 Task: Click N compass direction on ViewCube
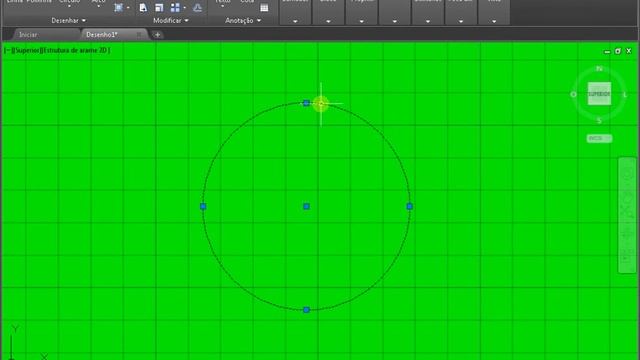coord(599,69)
